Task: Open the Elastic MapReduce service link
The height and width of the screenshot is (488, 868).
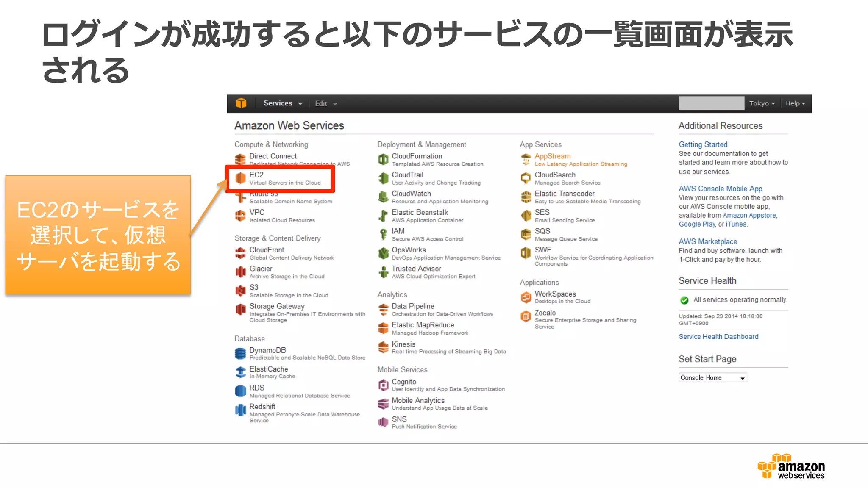Action: coord(423,325)
